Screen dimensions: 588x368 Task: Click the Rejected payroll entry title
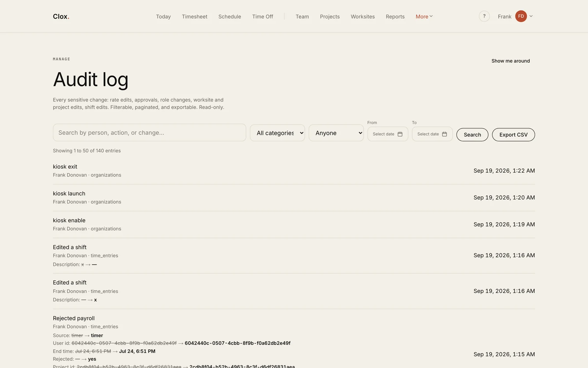click(x=73, y=318)
